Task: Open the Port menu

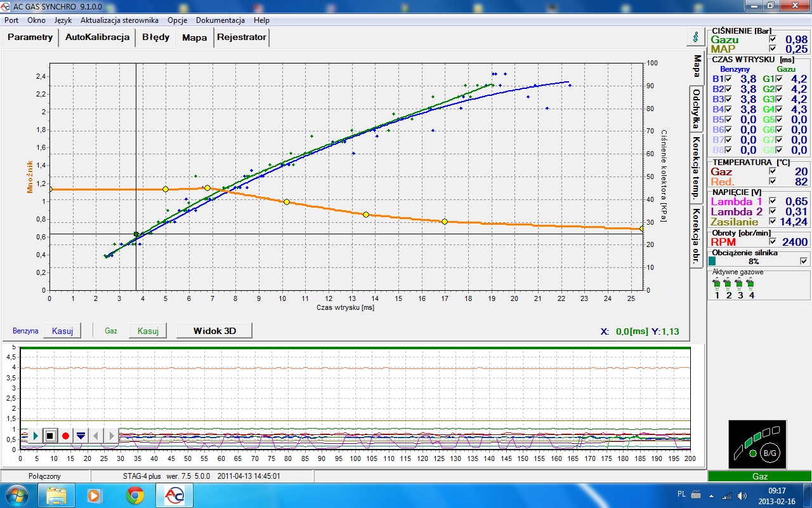Action: [x=11, y=20]
